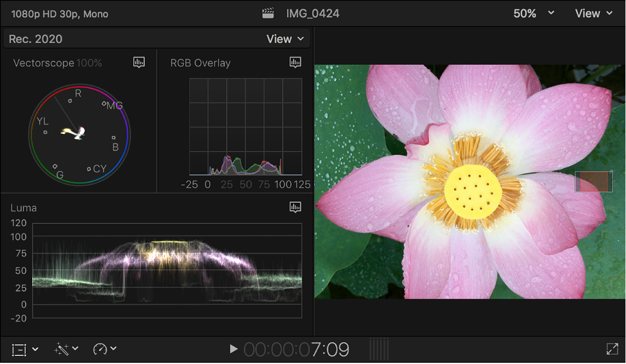Toggle the red focus overlay on the flower

click(x=594, y=181)
